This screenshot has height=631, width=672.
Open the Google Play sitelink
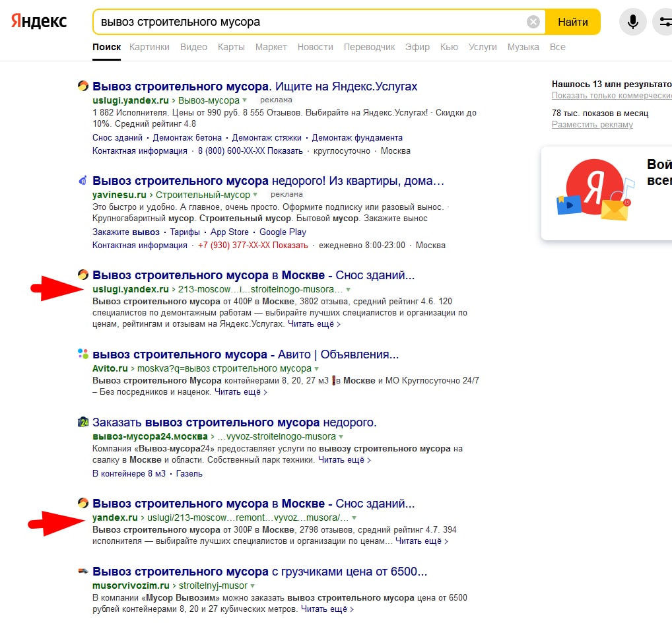pyautogui.click(x=283, y=232)
